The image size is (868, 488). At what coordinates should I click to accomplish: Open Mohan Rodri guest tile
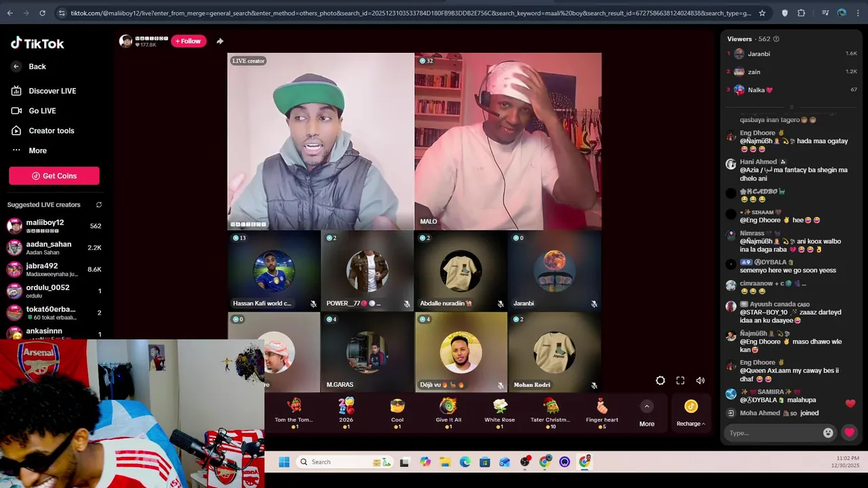click(554, 352)
